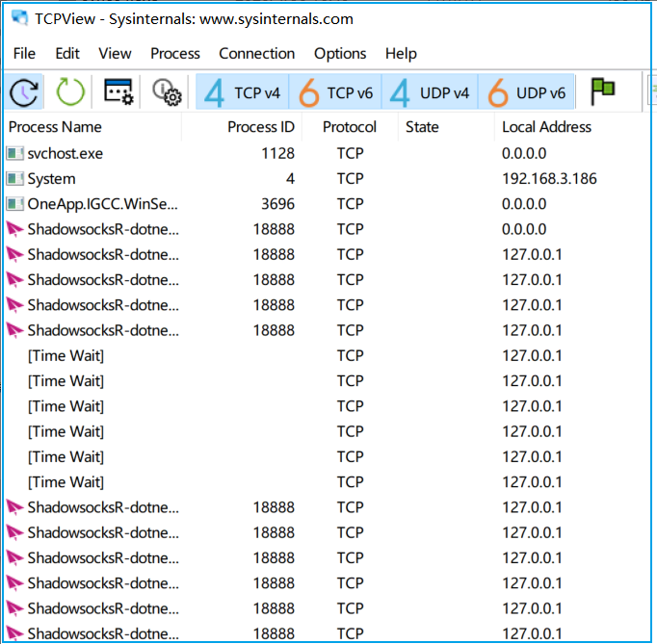Click ShadowsocksR icon in the 0.0.0.0 row
The width and height of the screenshot is (657, 644).
[x=15, y=229]
